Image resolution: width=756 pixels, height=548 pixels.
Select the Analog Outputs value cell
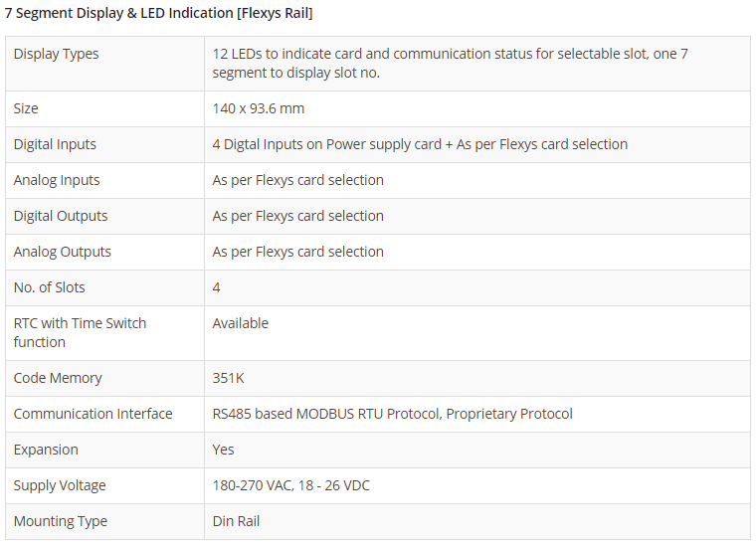click(x=298, y=252)
